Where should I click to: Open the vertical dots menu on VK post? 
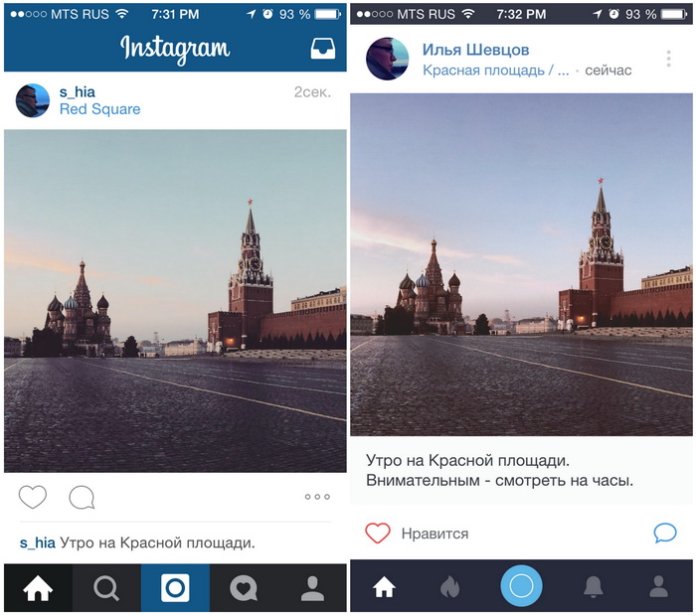(x=668, y=59)
